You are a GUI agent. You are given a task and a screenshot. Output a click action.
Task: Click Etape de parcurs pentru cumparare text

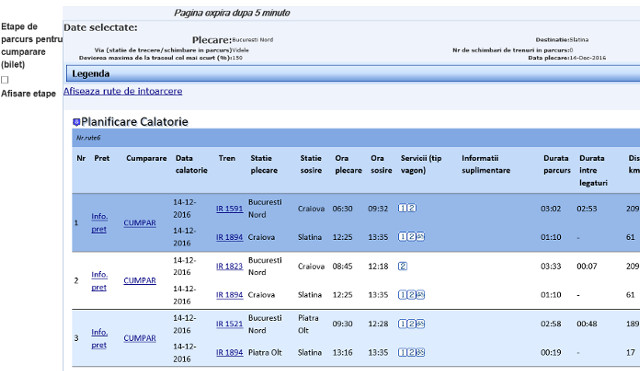[32, 39]
